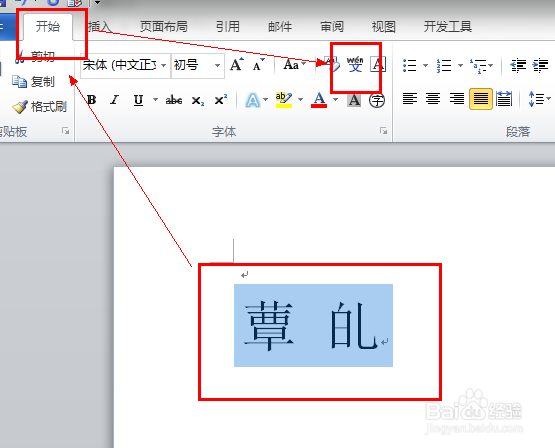Open the 开始 ribbon tab
The width and height of the screenshot is (555, 448).
48,27
